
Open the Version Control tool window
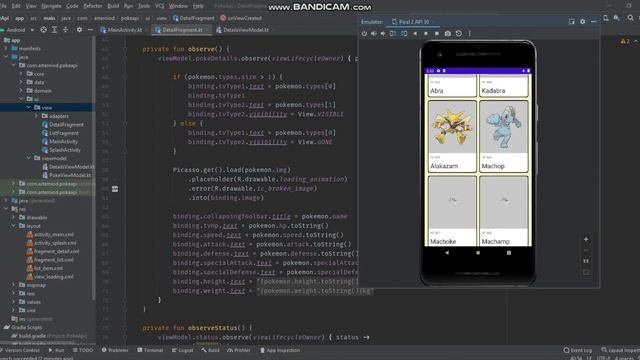20,350
